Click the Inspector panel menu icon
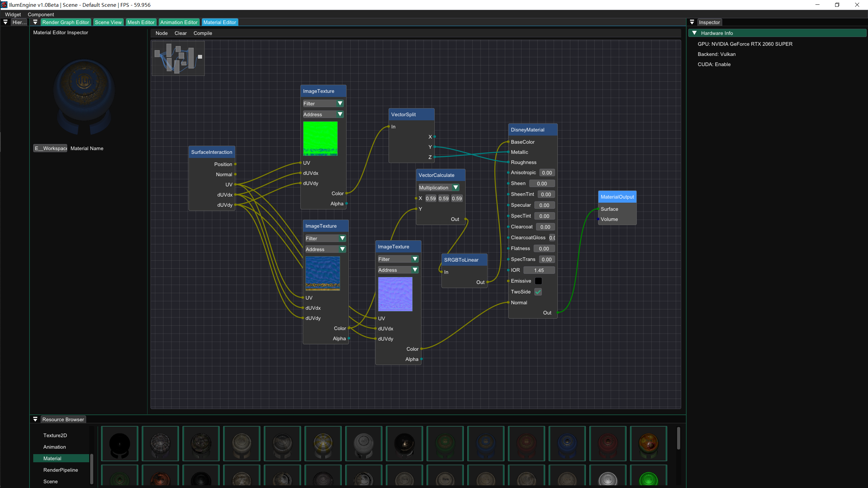868x488 pixels. tap(692, 22)
